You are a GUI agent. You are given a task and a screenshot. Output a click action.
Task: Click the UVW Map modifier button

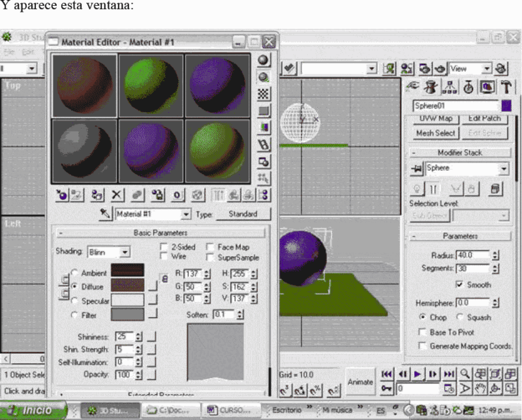pos(436,119)
